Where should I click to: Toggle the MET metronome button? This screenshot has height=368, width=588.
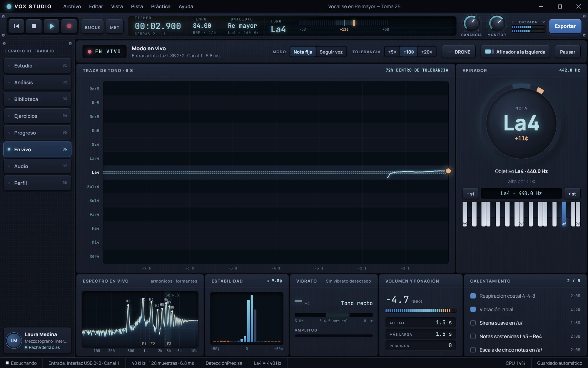click(115, 27)
